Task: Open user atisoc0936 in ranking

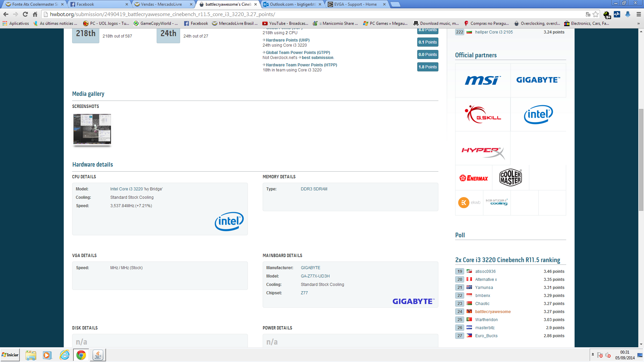Action: point(485,271)
